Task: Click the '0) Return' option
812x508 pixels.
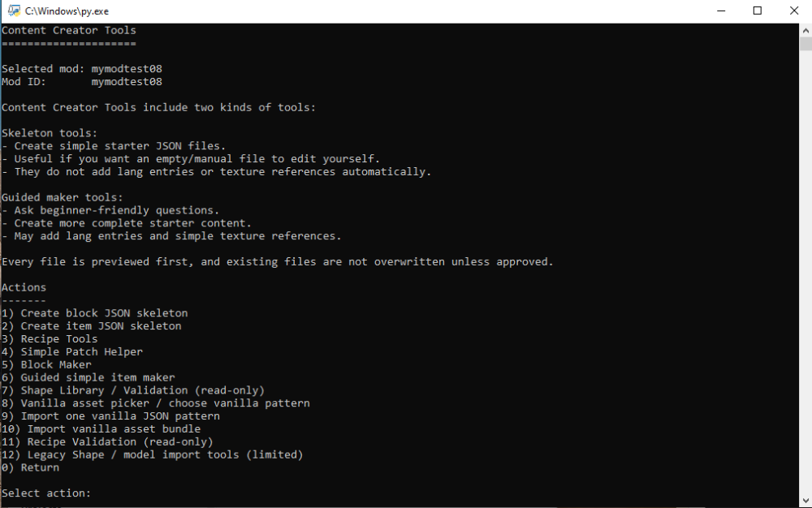Action: tap(31, 467)
